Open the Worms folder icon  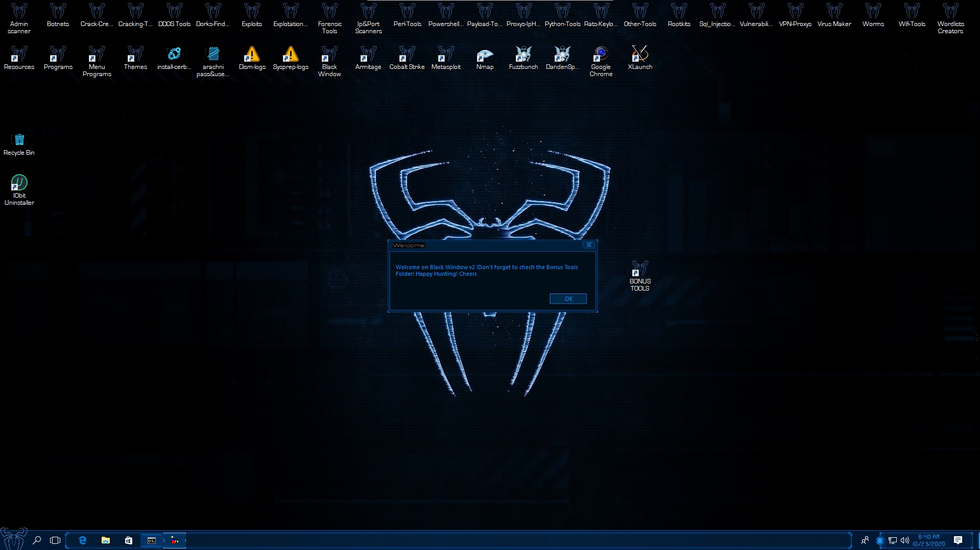[x=873, y=15]
